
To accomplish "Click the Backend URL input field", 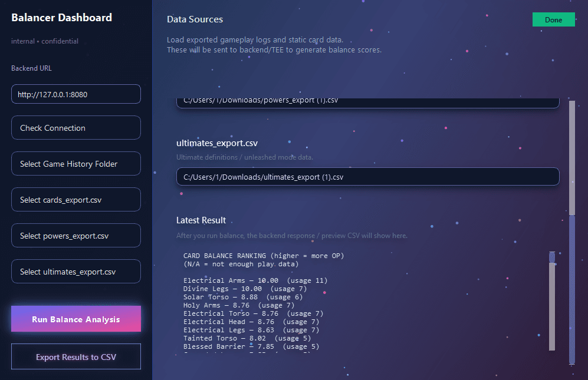I will pos(75,94).
